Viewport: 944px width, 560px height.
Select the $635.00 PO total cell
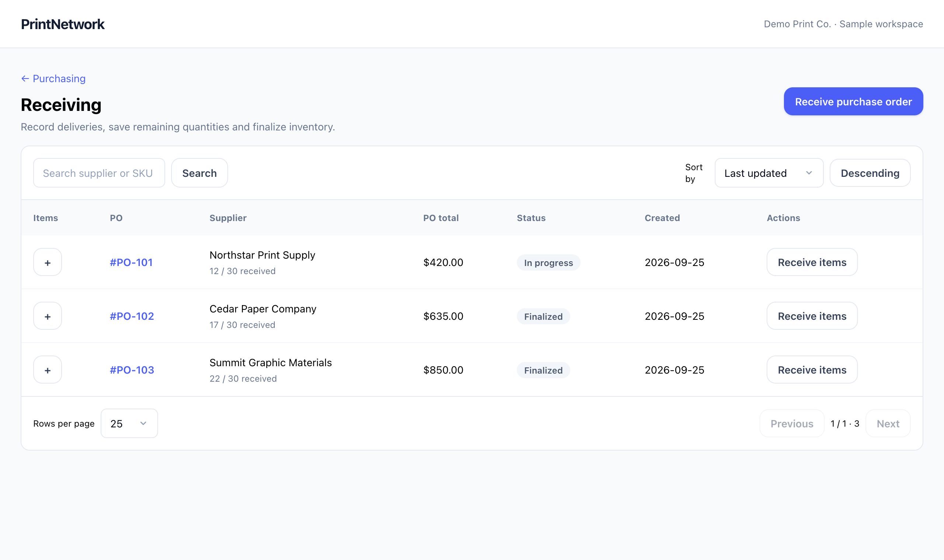(443, 316)
